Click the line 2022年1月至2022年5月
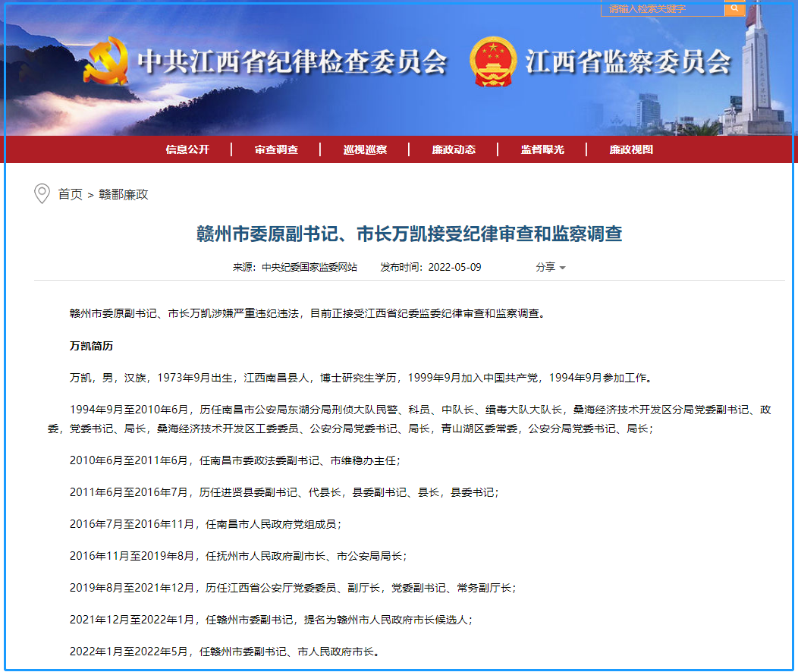The image size is (798, 672). (225, 652)
